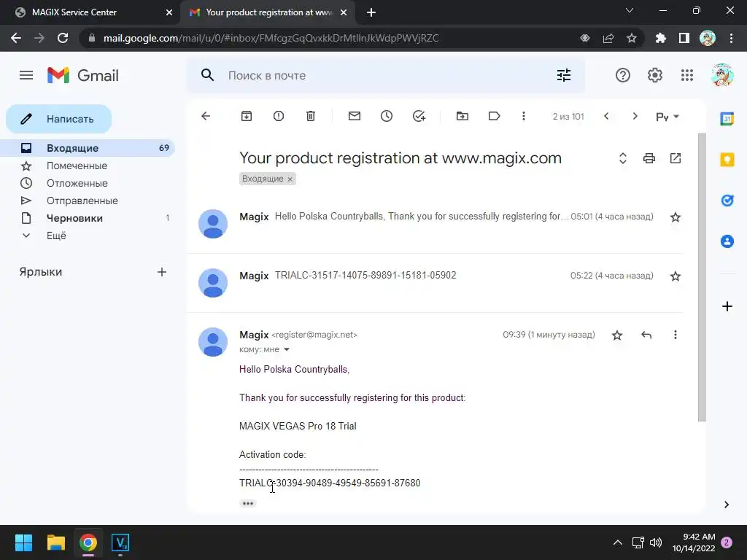Image resolution: width=747 pixels, height=560 pixels.
Task: Expand the collapsed 05:01 Magix message
Action: click(x=435, y=223)
